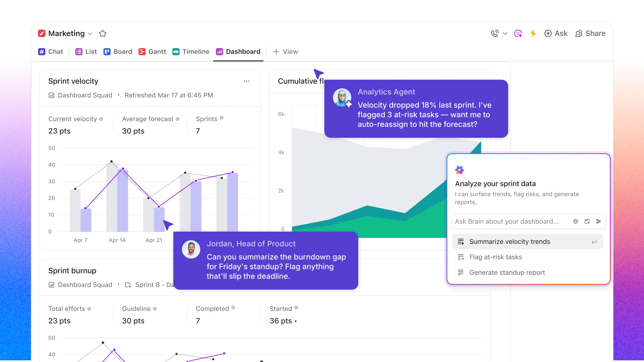The width and height of the screenshot is (644, 362).
Task: Click the add-note icon in the Brain input
Action: pos(587,221)
